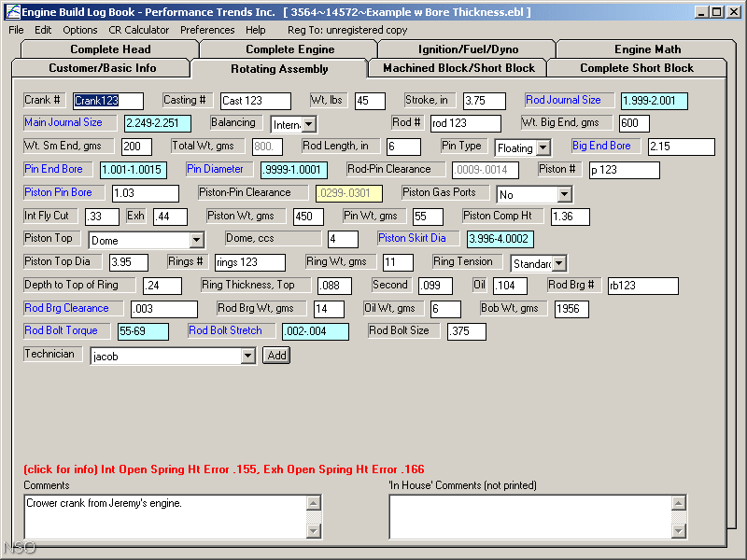Expand the Pin Type dropdown
Screen dimensions: 747x560
(543, 148)
